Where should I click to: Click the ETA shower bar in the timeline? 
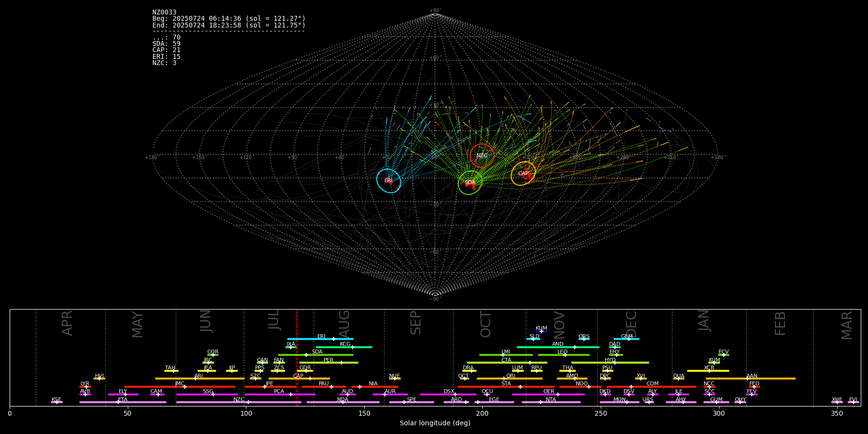click(123, 402)
